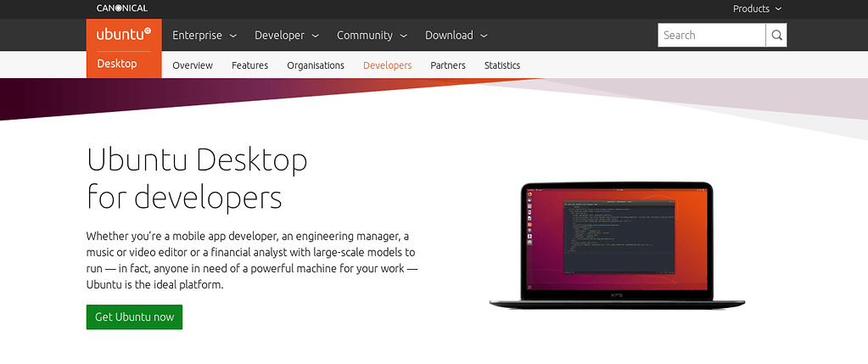Select the Developers tab
This screenshot has width=868, height=364.
click(x=388, y=65)
